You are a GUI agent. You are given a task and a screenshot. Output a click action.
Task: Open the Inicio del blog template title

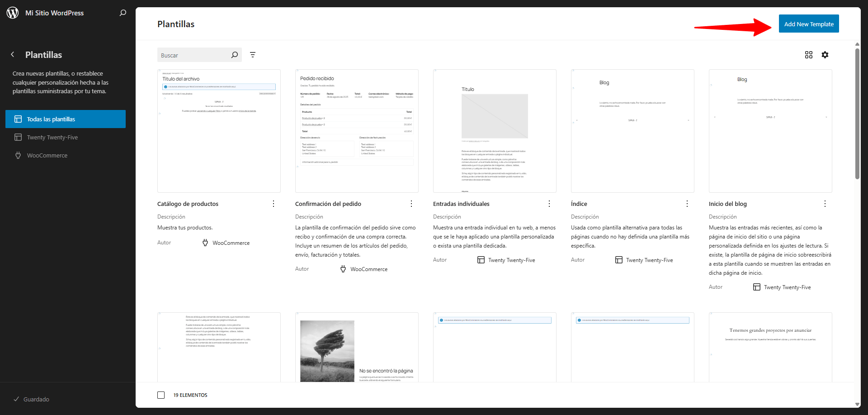(x=727, y=204)
